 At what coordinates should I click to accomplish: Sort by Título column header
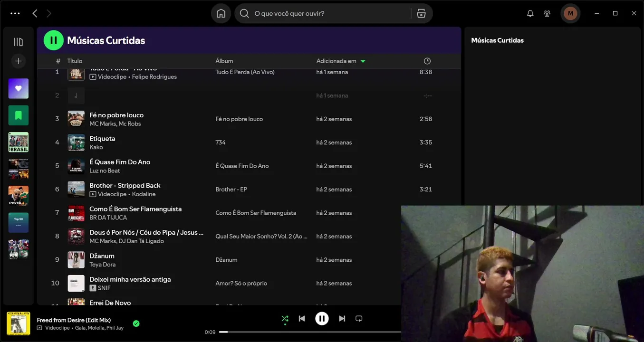[75, 61]
